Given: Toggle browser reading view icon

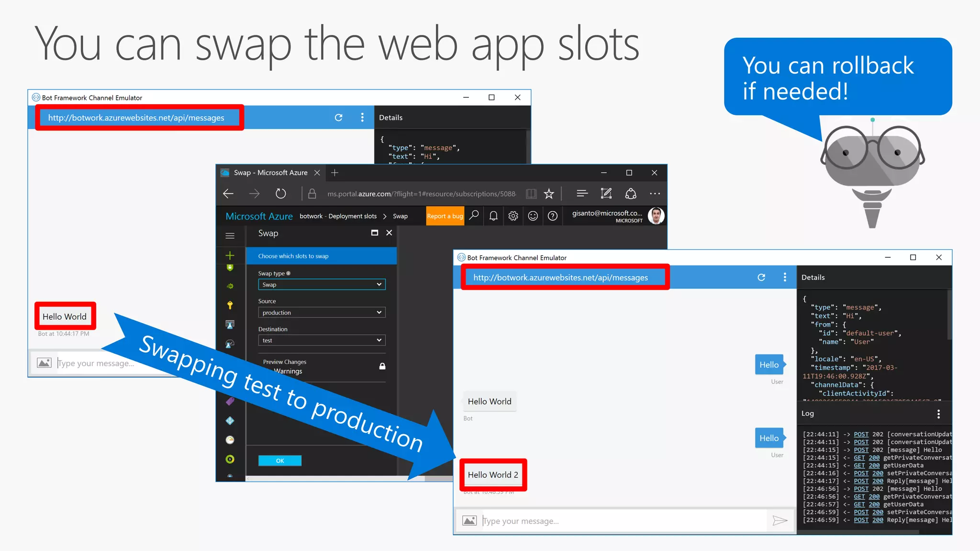Looking at the screenshot, I should pos(531,194).
